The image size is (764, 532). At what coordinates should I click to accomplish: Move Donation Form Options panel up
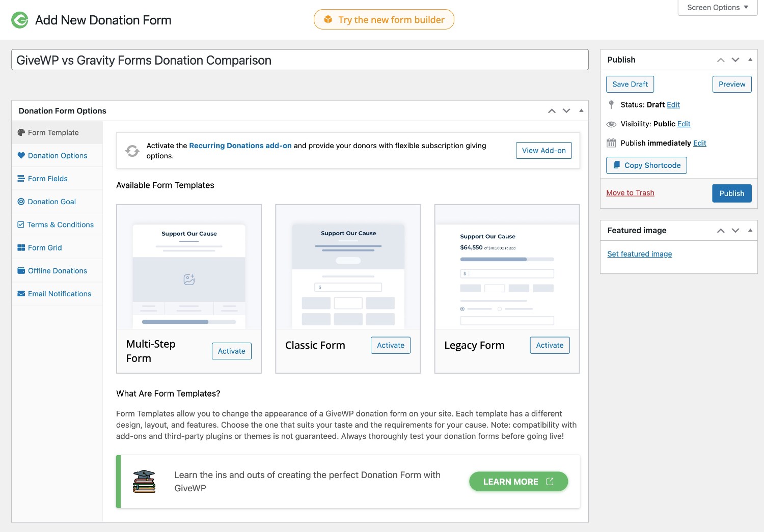click(x=552, y=110)
